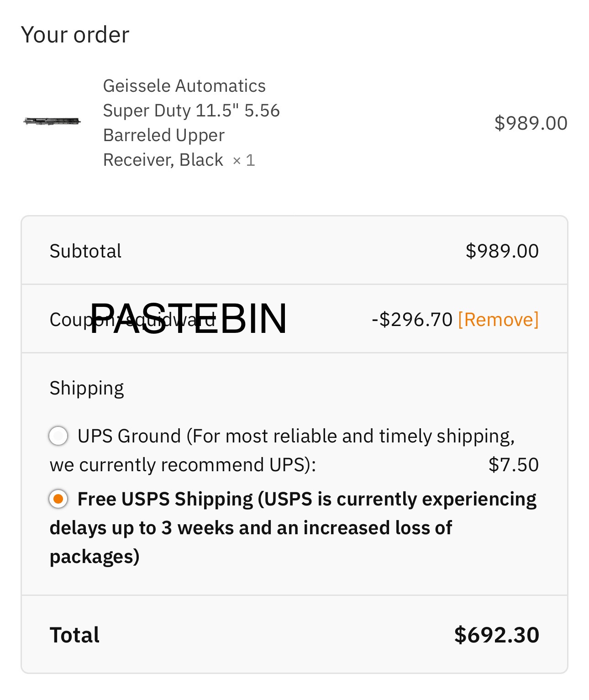Remove the applied coupon
The image size is (589, 700).
[x=498, y=319]
